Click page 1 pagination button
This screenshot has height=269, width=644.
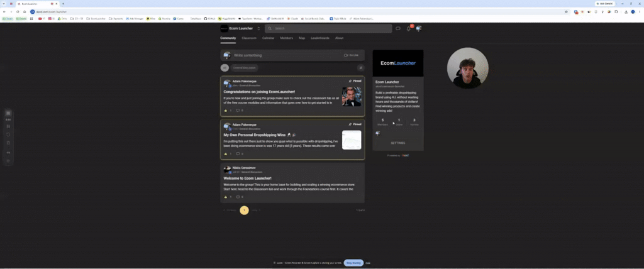(x=244, y=211)
